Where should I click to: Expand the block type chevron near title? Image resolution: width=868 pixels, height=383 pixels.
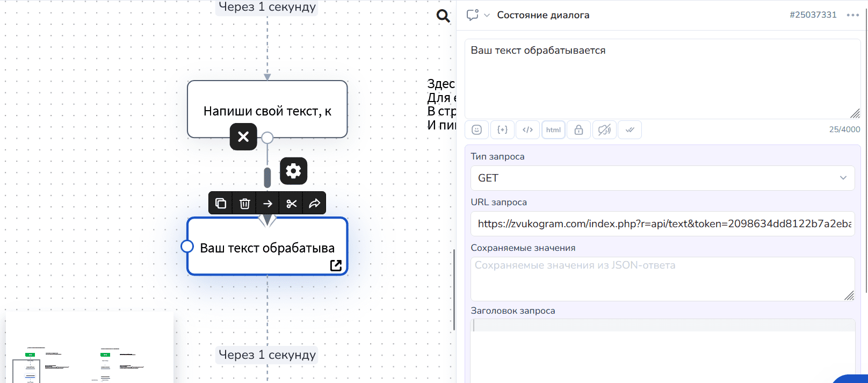click(487, 15)
